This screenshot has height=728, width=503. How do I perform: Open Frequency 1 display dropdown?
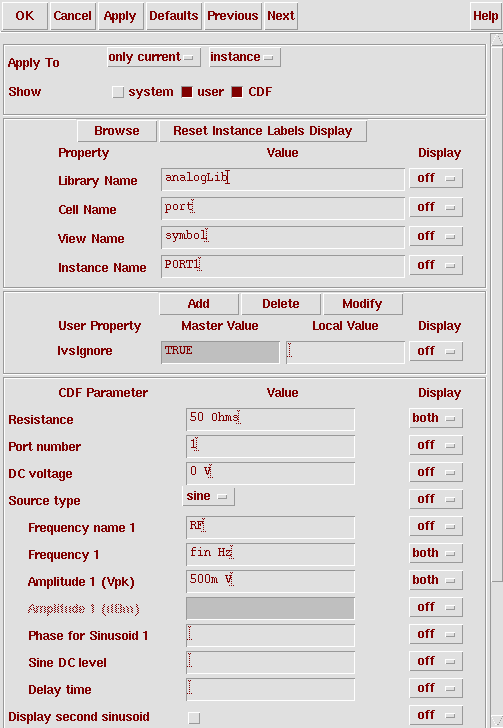click(436, 553)
